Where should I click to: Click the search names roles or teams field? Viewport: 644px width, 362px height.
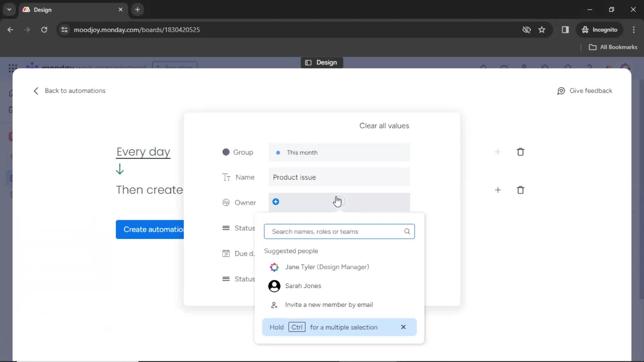tap(339, 231)
